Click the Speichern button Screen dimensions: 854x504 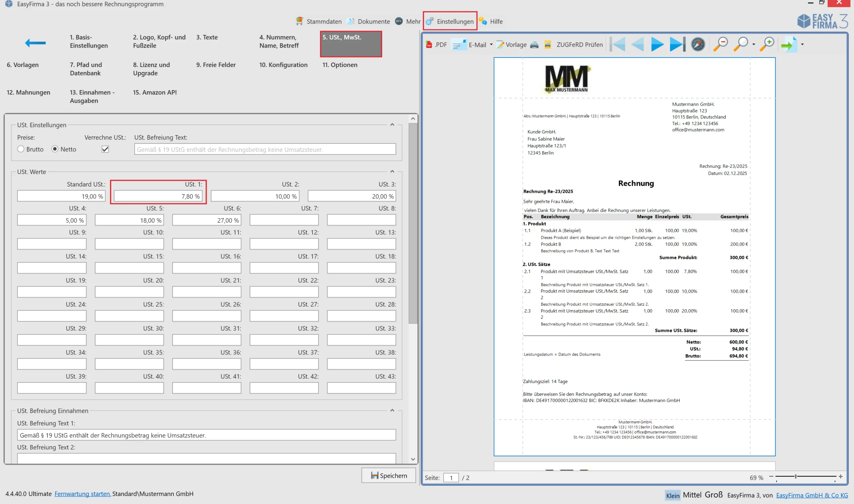click(388, 475)
